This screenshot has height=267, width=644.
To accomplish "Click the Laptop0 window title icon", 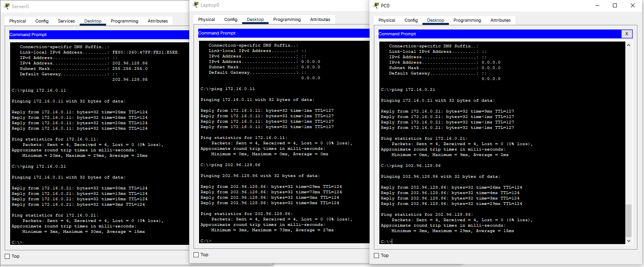I will click(x=196, y=5).
